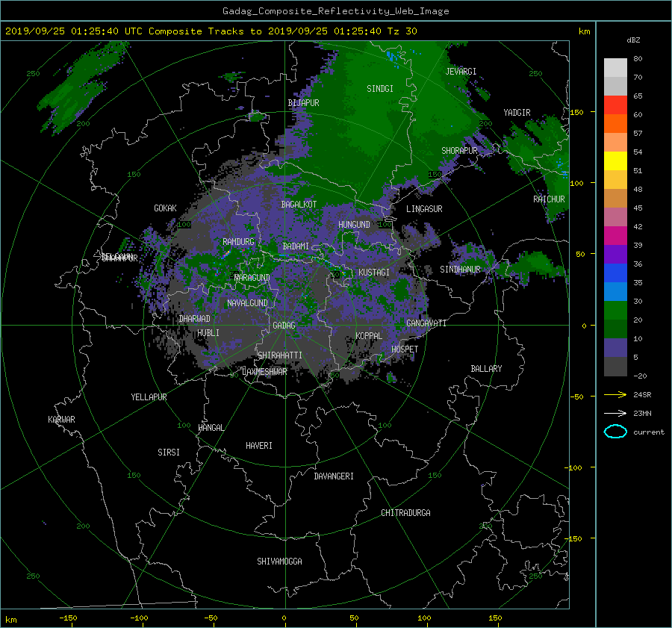Click the GANGAVATI city label
Viewport: 672px width, 628px height.
(426, 323)
